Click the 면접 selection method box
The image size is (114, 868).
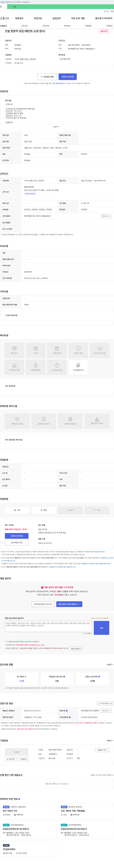point(44,510)
